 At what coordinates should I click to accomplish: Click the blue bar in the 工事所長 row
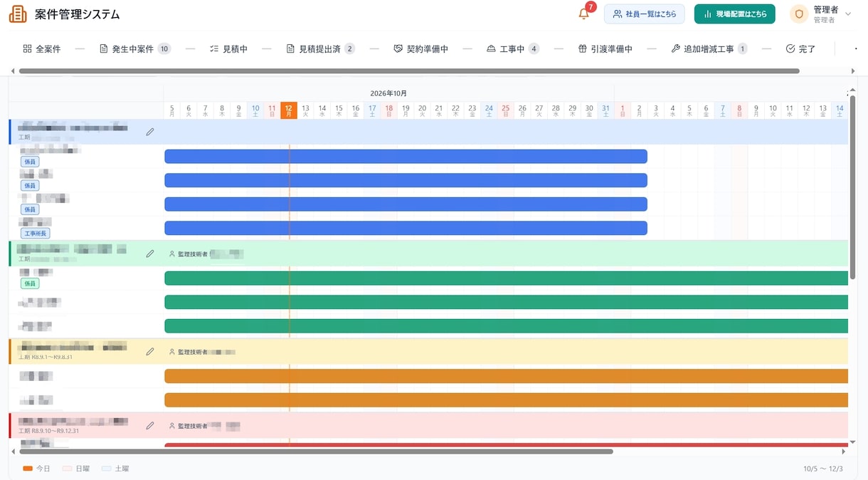pos(406,228)
